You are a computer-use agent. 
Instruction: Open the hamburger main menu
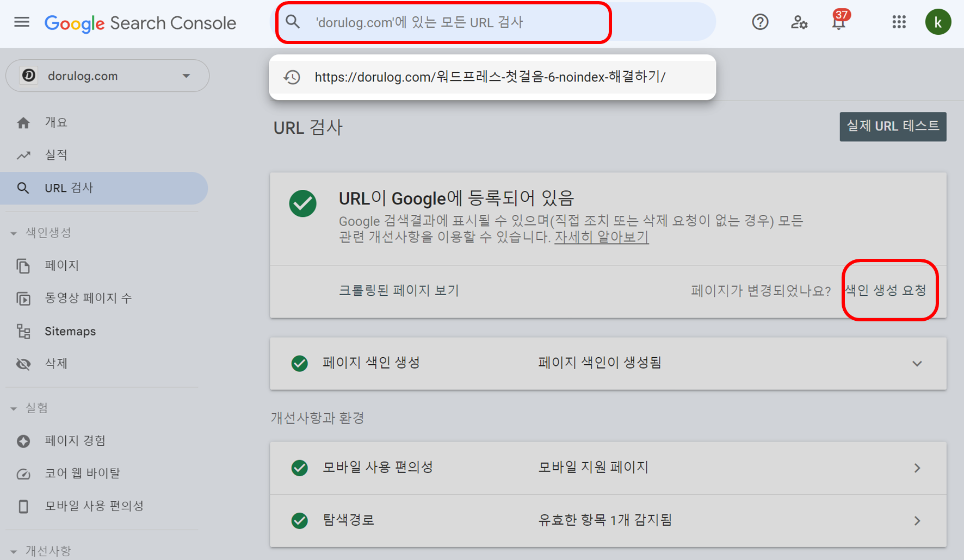click(x=22, y=22)
